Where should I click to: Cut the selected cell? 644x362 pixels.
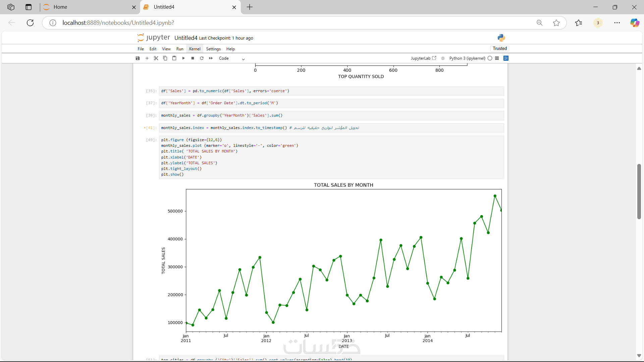click(x=156, y=58)
